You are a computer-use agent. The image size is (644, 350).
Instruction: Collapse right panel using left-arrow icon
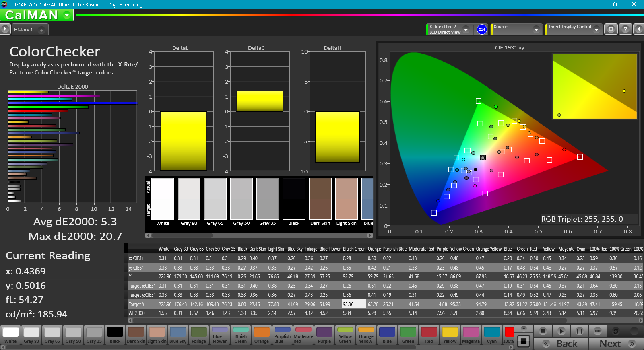(638, 29)
